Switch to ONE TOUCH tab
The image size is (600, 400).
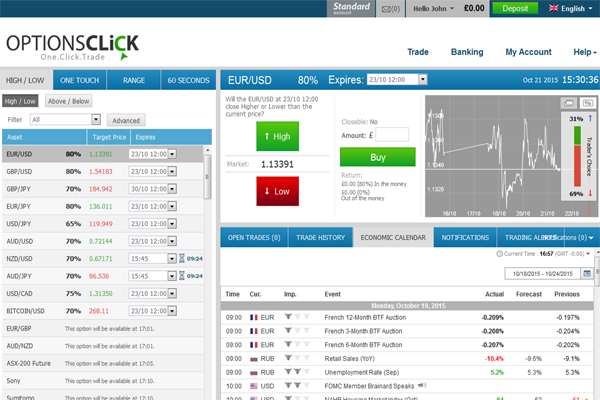coord(80,80)
